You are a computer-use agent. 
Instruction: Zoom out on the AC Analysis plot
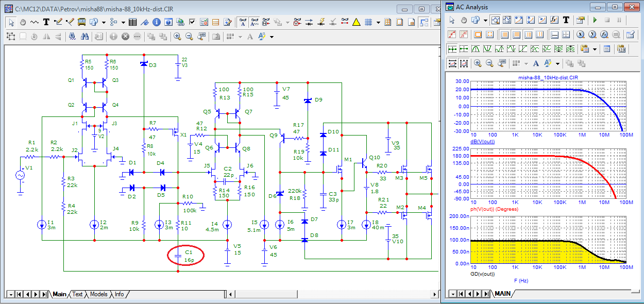489,63
